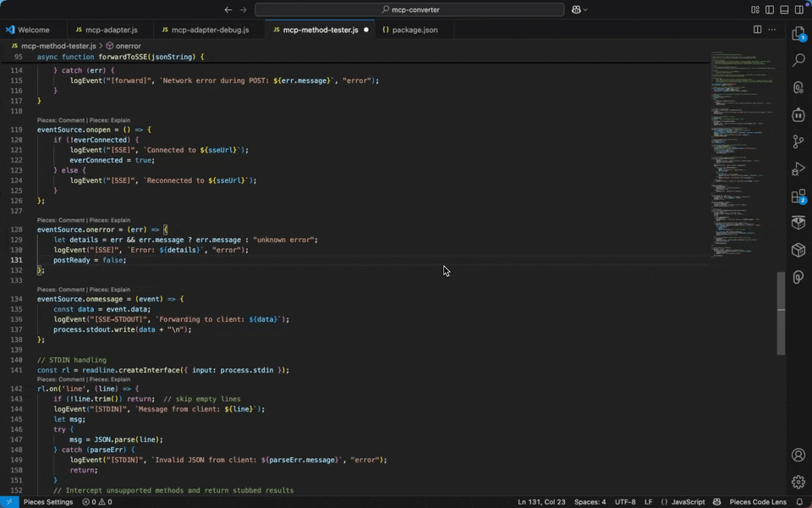Click the // STDIN handling comment
812x508 pixels.
pos(71,360)
